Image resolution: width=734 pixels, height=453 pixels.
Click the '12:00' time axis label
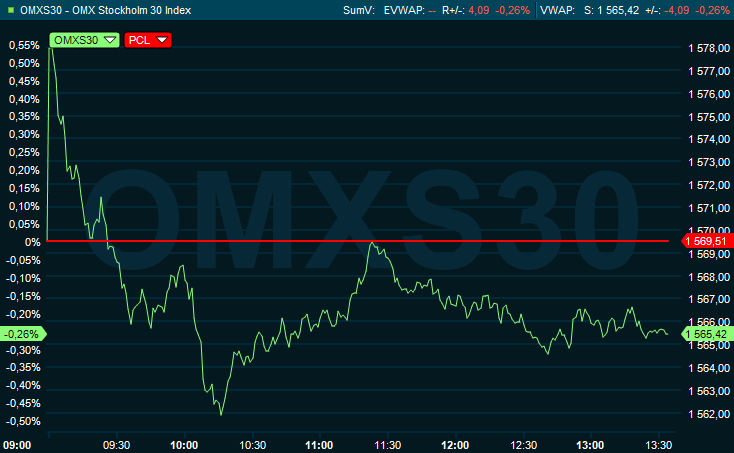coord(455,445)
